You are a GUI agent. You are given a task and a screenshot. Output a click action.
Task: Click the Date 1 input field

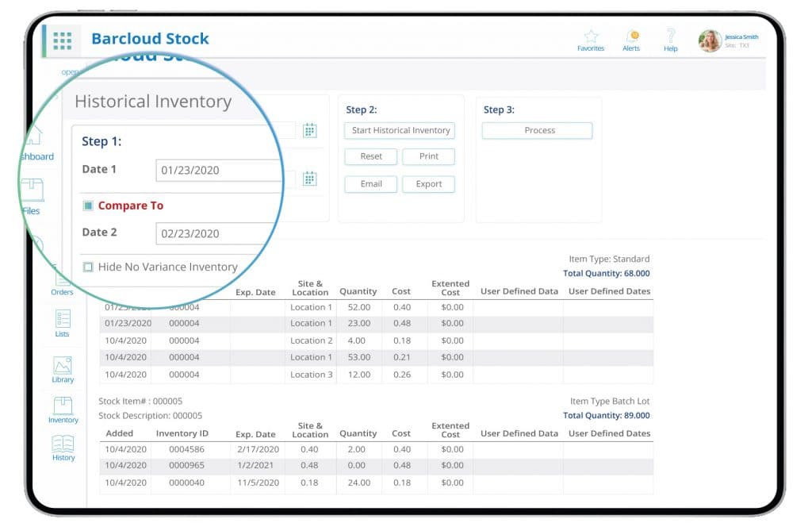219,170
